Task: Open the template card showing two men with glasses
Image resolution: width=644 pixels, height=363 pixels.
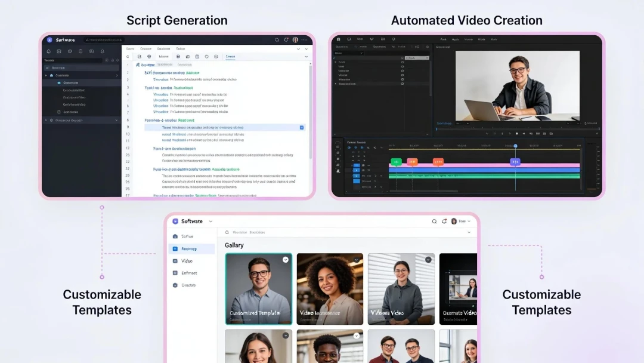Action: [401, 346]
